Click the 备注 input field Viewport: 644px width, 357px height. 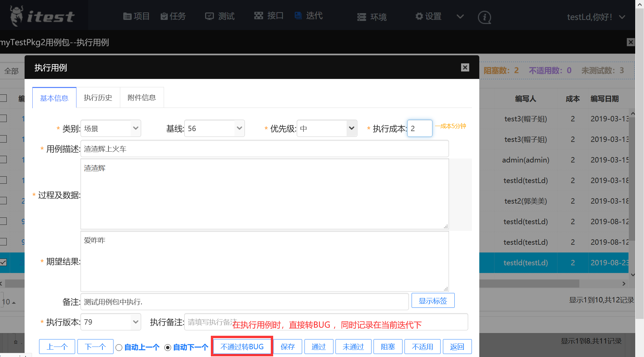pyautogui.click(x=245, y=302)
